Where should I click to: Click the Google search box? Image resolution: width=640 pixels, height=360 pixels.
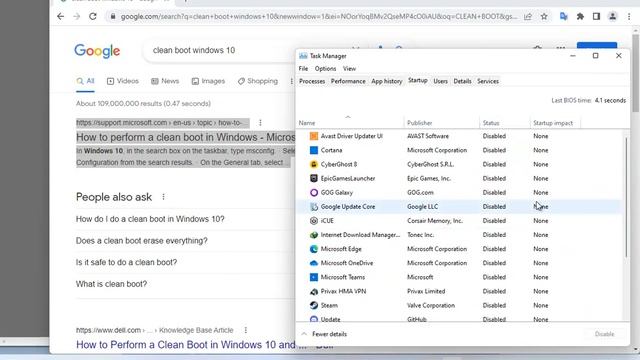click(x=220, y=50)
